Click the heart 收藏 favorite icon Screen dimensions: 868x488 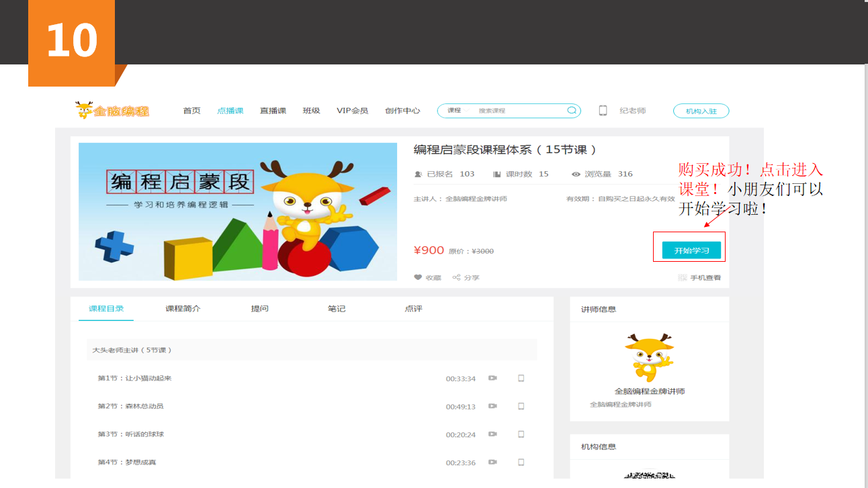[x=418, y=277]
